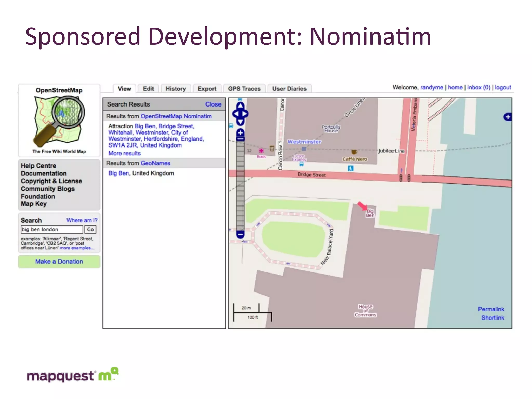
Task: Switch to the Edit tab
Action: pyautogui.click(x=148, y=89)
